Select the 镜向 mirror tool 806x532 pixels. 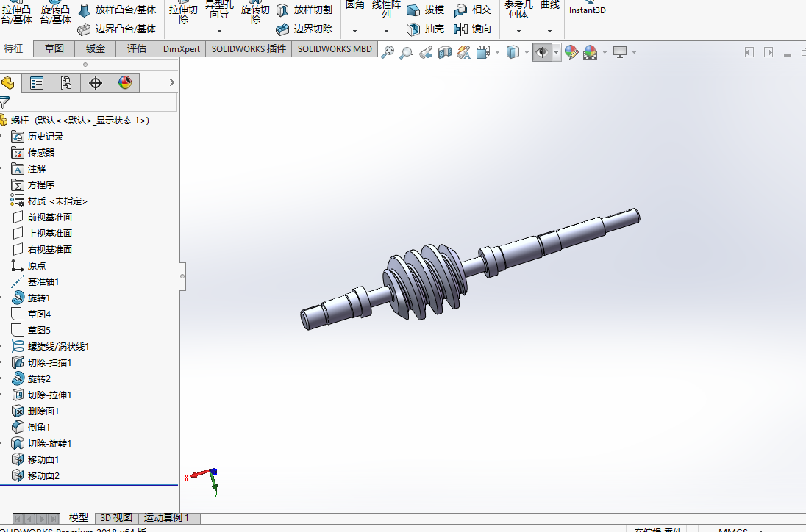(x=473, y=29)
